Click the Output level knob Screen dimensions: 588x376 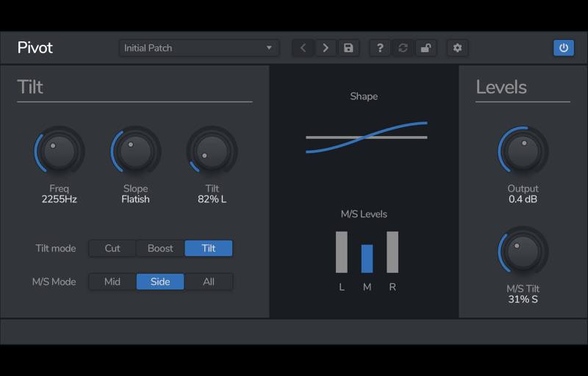tap(523, 152)
